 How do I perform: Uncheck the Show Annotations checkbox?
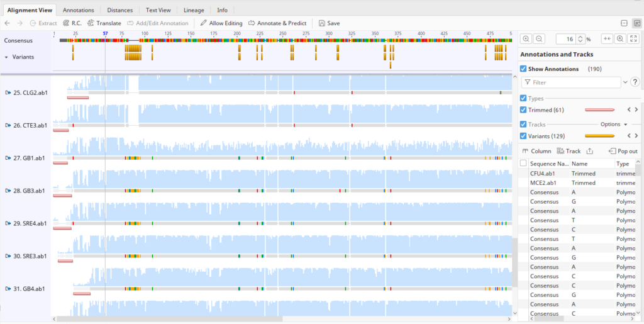point(524,69)
